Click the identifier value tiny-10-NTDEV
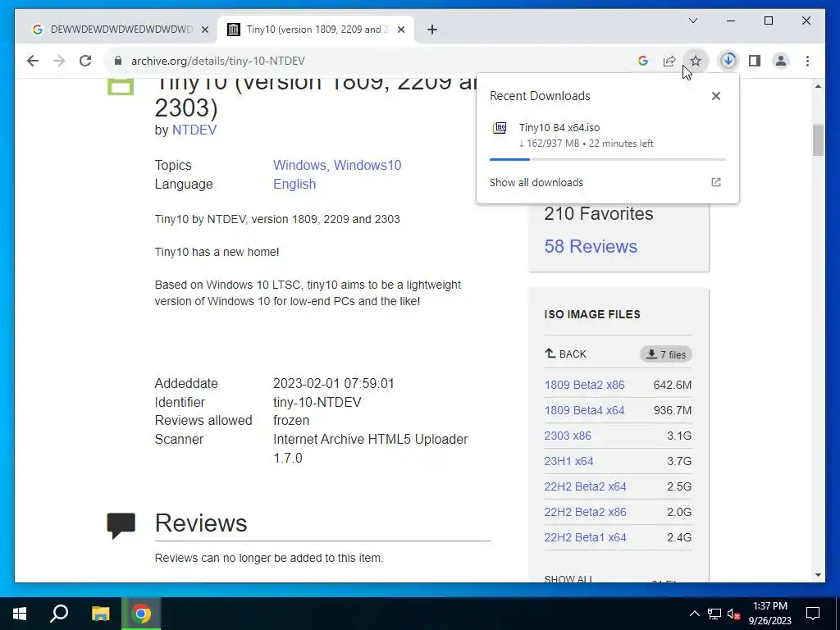 click(317, 402)
